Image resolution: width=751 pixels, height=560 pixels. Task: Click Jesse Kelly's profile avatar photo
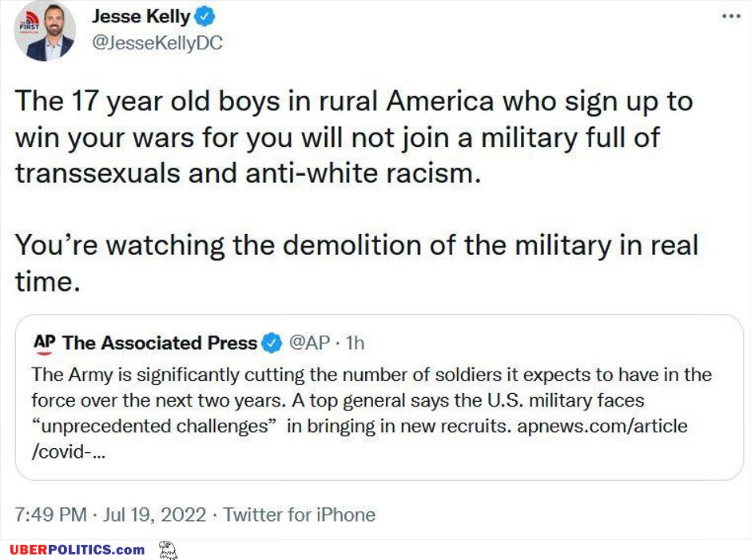coord(45,30)
